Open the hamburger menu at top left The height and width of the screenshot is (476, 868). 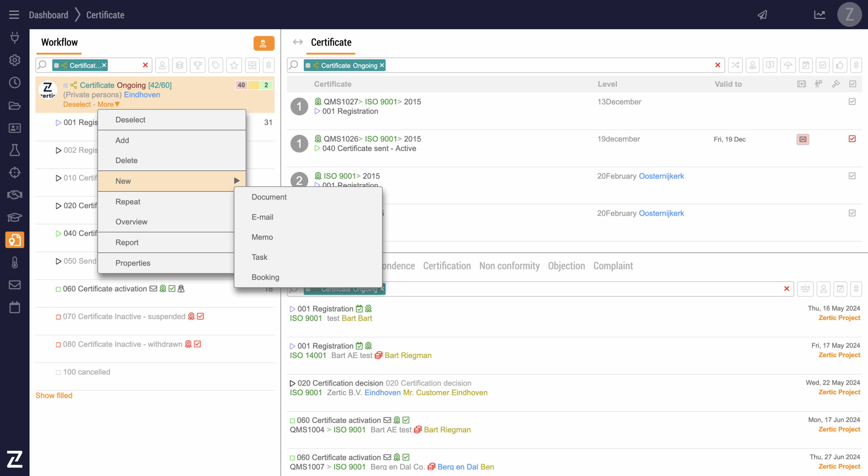coord(14,15)
